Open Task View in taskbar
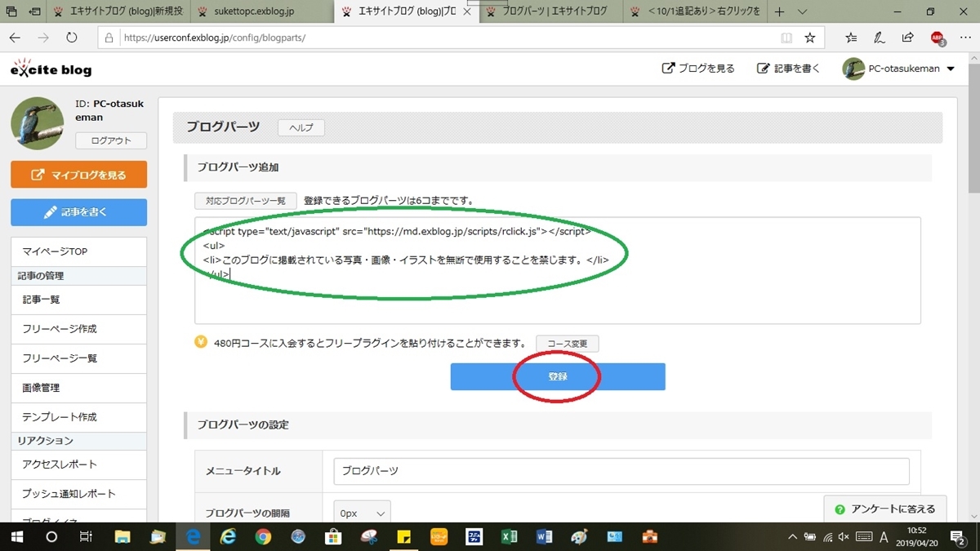 (x=85, y=536)
